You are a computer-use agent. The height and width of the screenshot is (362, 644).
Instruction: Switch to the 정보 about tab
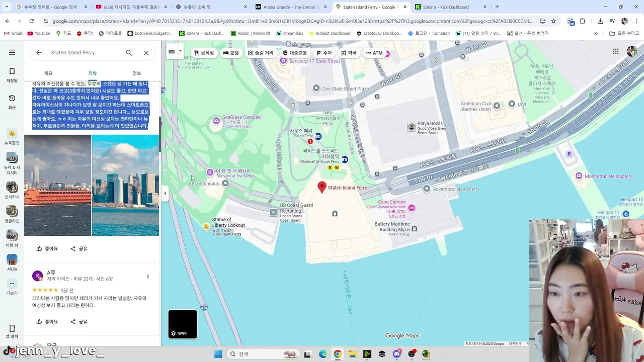click(x=137, y=73)
